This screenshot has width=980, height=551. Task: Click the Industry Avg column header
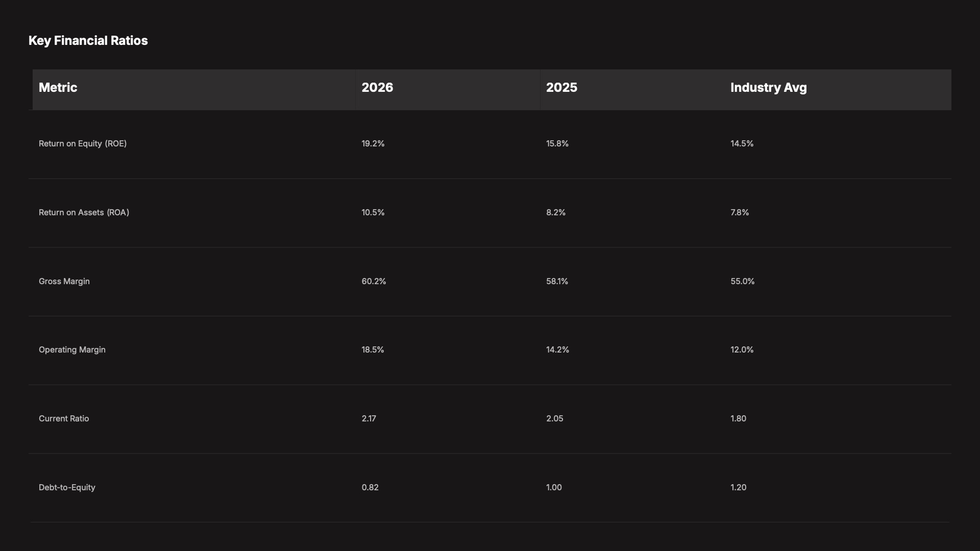pos(768,88)
